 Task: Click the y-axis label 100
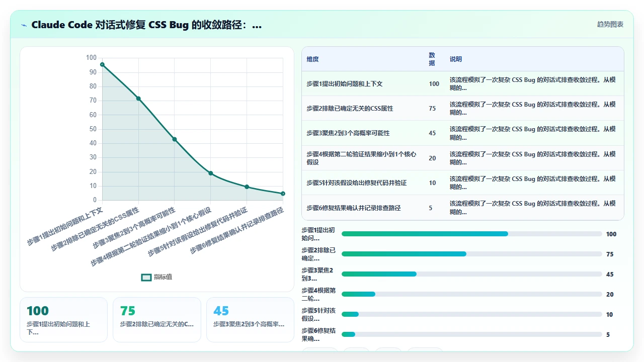(x=91, y=58)
